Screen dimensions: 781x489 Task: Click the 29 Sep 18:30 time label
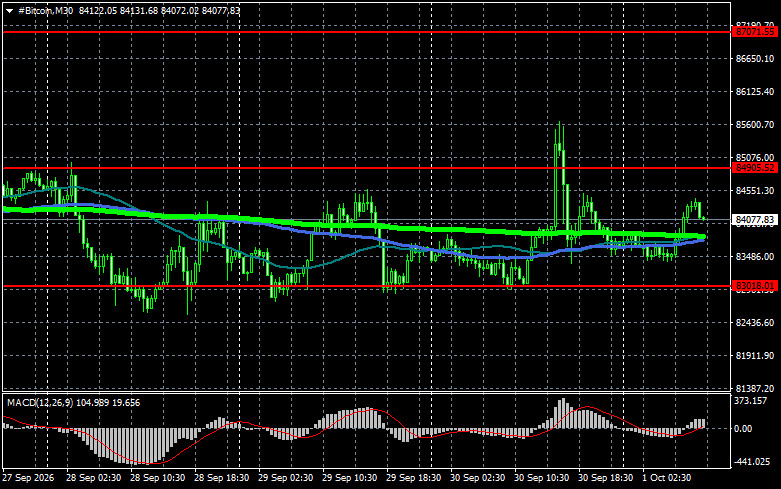click(413, 478)
